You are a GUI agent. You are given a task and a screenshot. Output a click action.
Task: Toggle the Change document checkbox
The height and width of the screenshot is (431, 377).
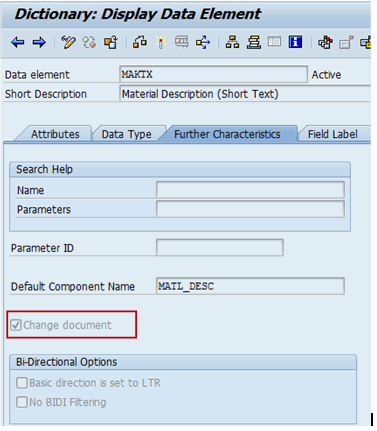coord(16,325)
